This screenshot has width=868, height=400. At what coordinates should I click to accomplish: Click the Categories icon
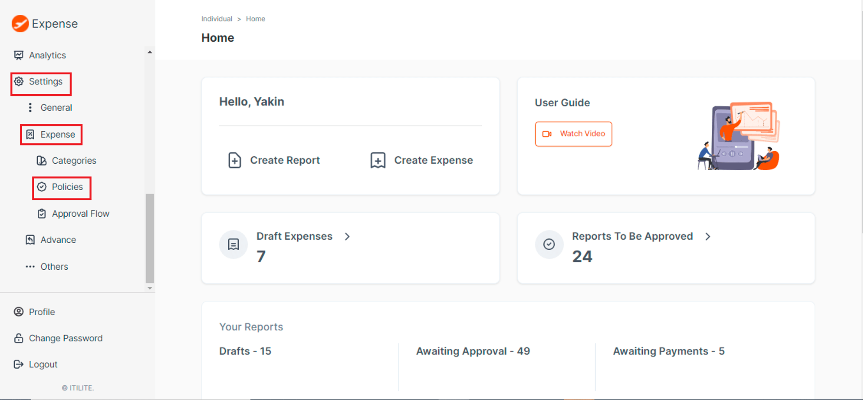click(42, 161)
